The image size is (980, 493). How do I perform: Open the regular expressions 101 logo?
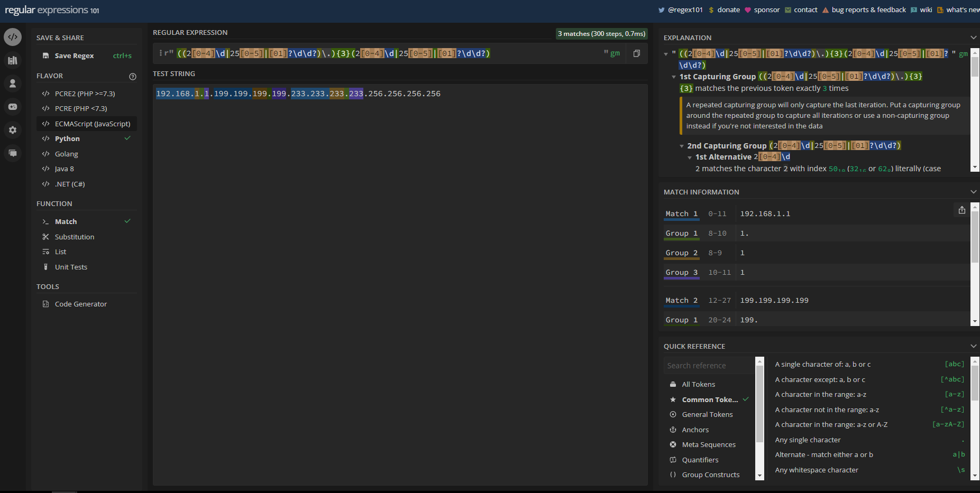coord(52,10)
